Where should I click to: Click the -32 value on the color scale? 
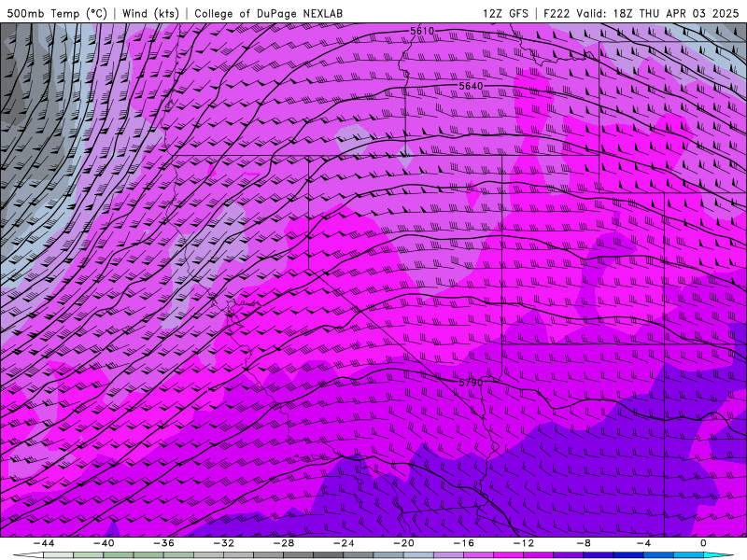point(224,543)
